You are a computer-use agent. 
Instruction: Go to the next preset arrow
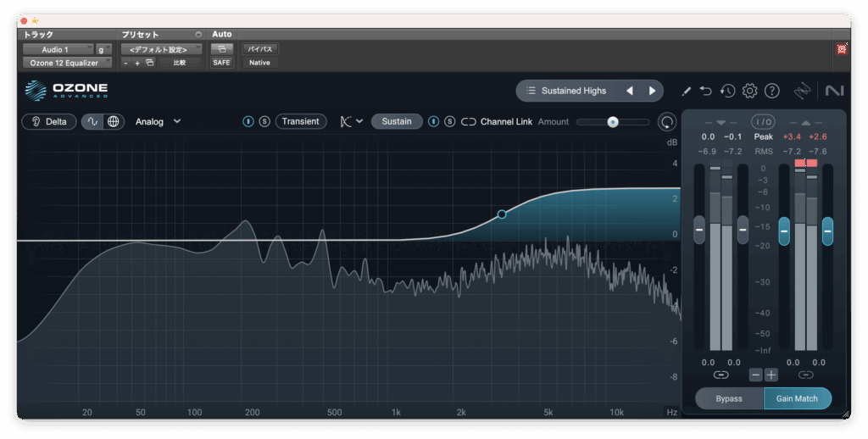652,91
